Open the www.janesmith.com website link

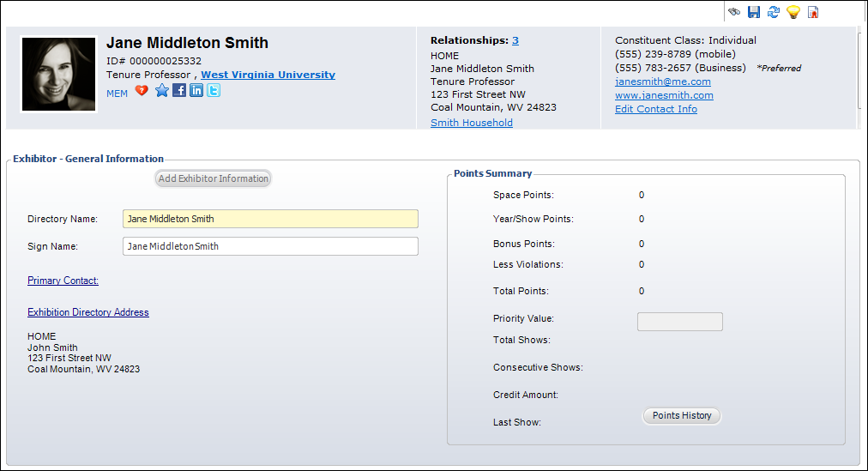coord(664,95)
